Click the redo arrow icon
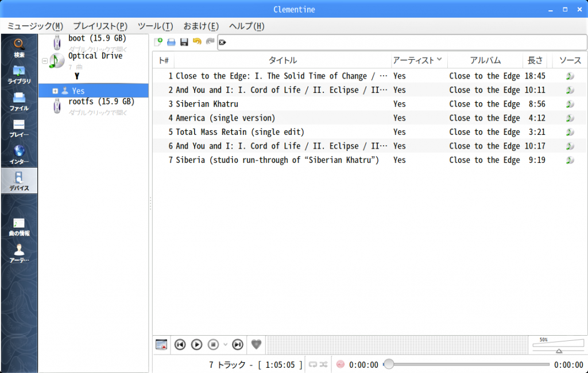The image size is (588, 373). [210, 42]
